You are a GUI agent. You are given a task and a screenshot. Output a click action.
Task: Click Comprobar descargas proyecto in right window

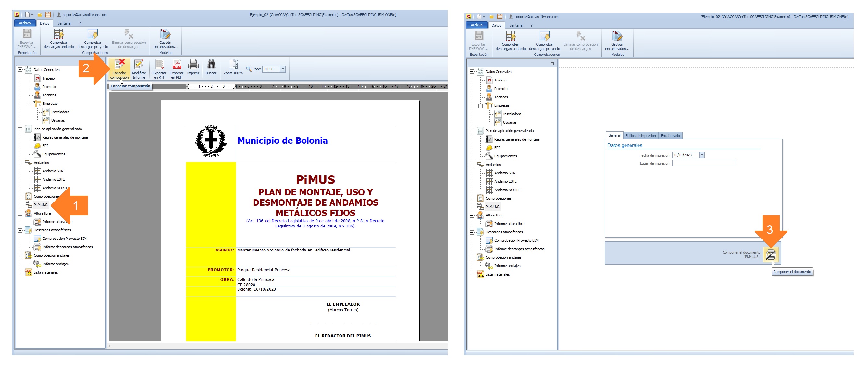pyautogui.click(x=544, y=41)
